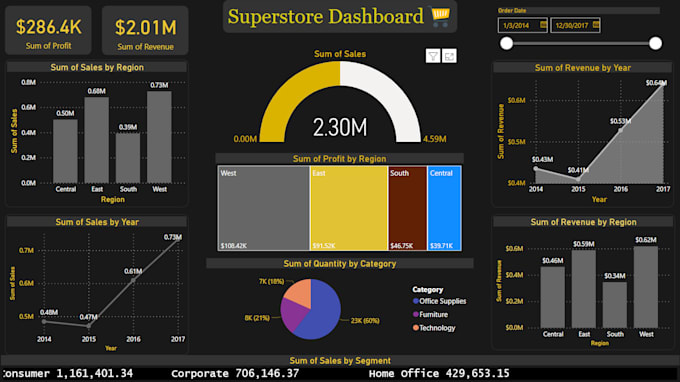Click the blue Central tile in the treemap
Viewport: 680px width, 382px height.
[x=444, y=208]
